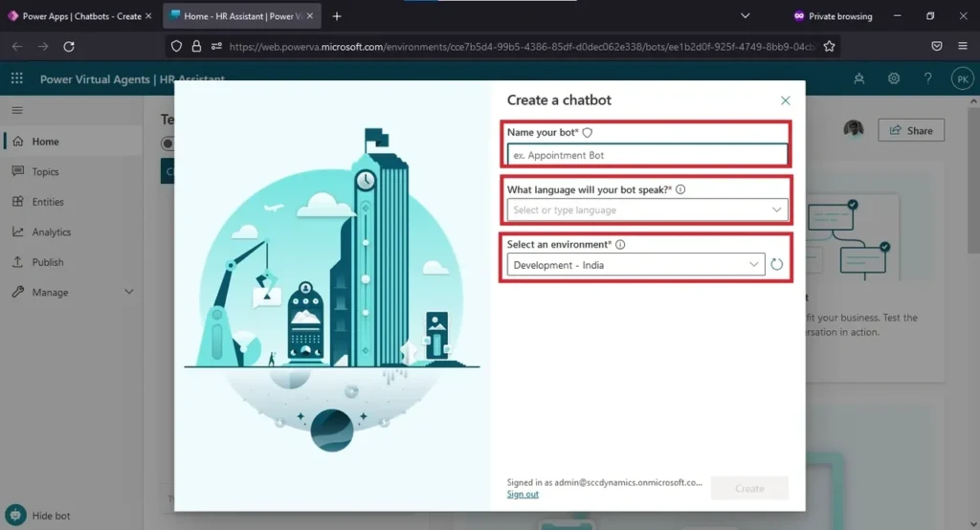980x530 pixels.
Task: Refresh the environments list
Action: tap(776, 264)
